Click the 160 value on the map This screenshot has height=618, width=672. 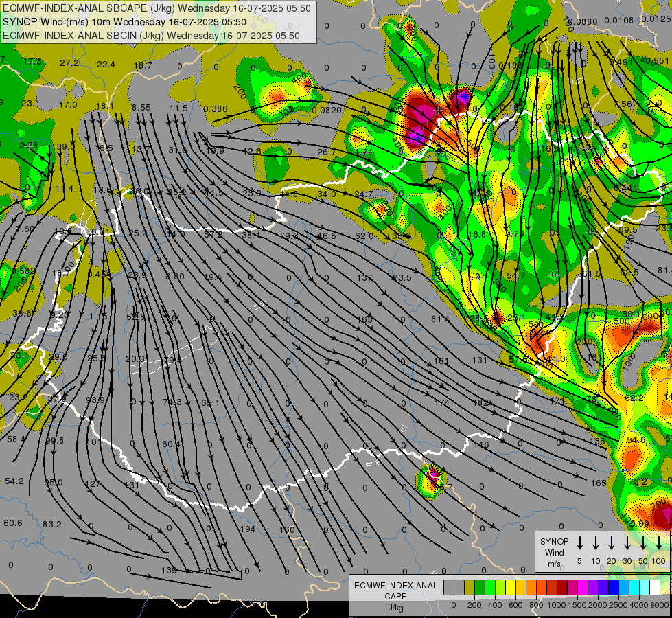pos(287,529)
